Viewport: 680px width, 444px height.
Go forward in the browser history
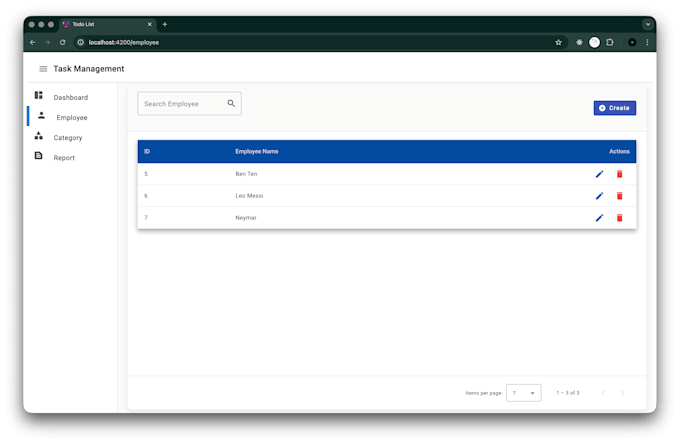click(47, 42)
